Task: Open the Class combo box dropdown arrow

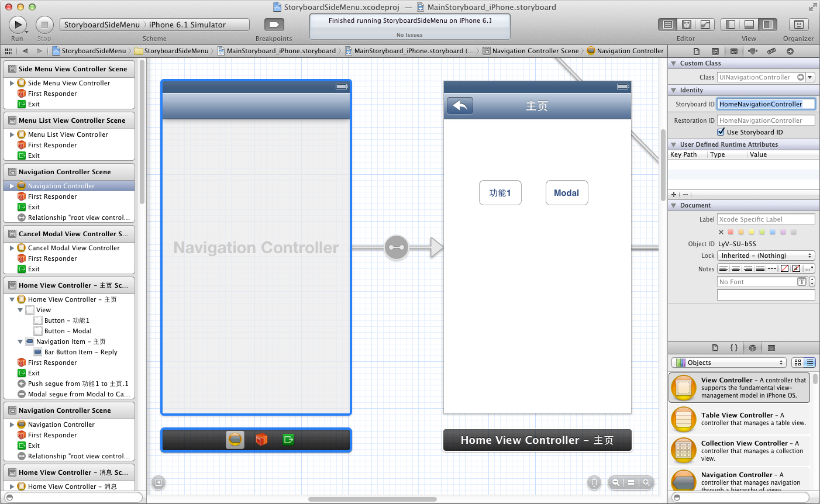Action: coord(810,77)
